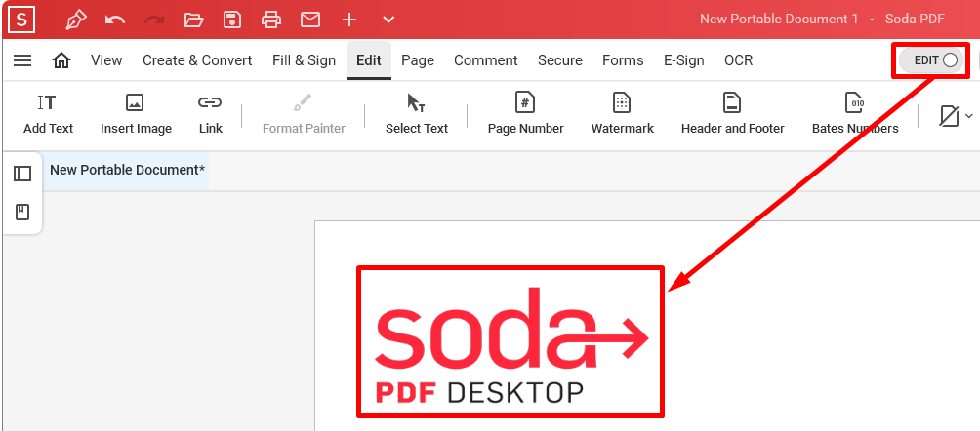Choose the Add Text tool
Viewport: 980px width, 431px height.
(48, 114)
